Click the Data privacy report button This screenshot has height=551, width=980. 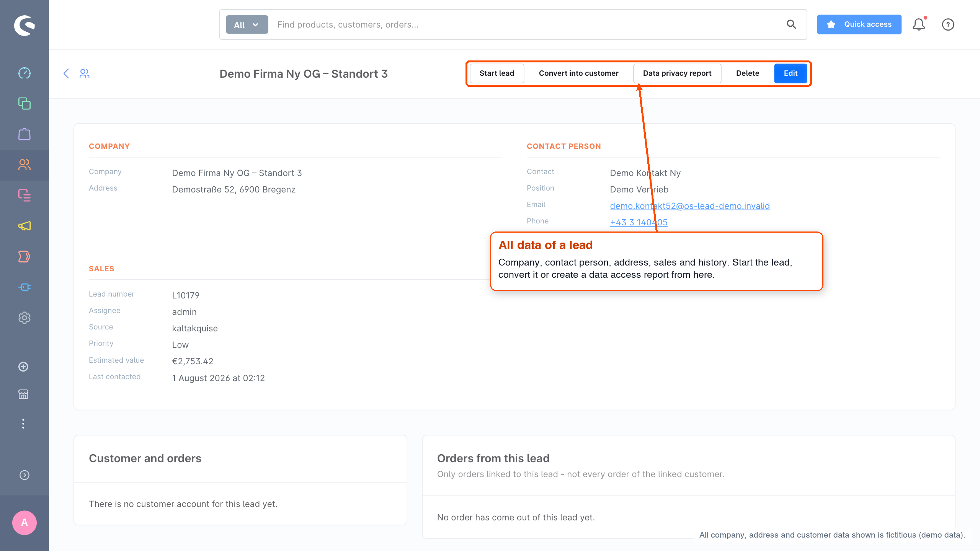click(x=677, y=73)
